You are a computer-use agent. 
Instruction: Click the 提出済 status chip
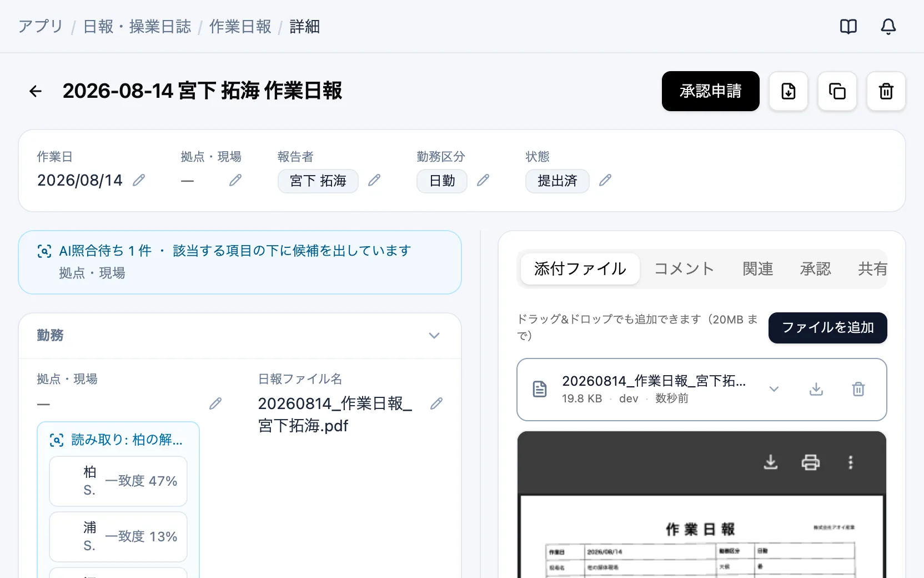pyautogui.click(x=558, y=181)
